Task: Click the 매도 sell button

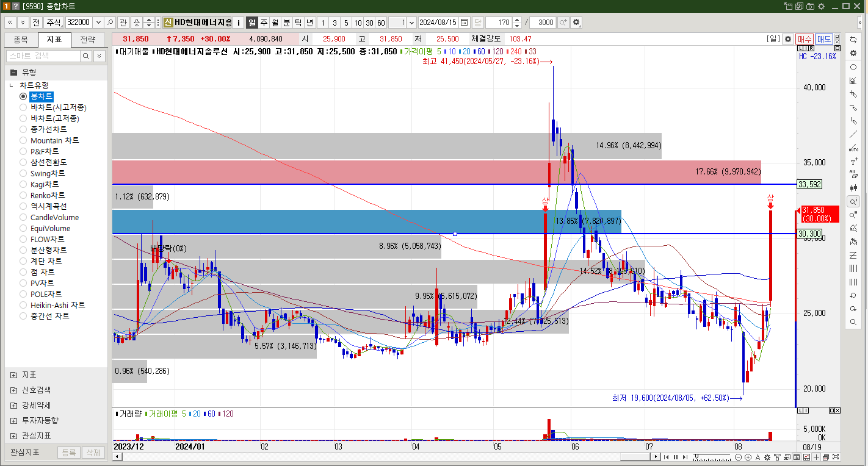Action: click(x=824, y=38)
